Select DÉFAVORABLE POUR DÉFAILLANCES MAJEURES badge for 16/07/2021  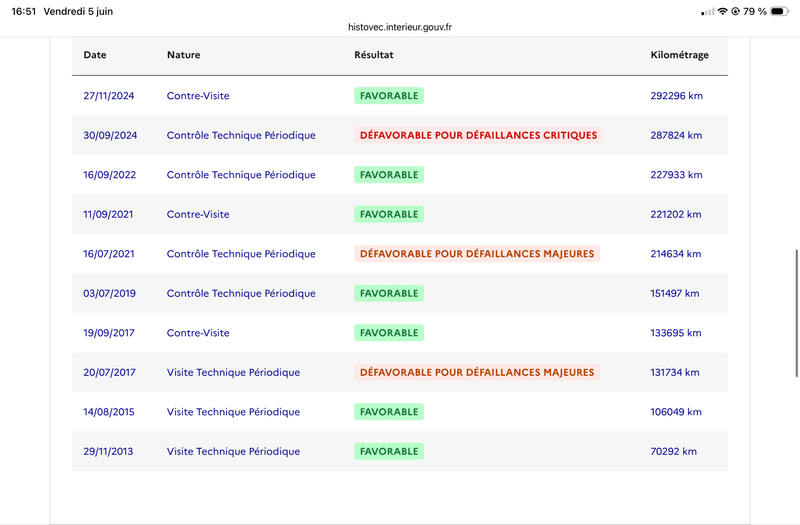(x=477, y=254)
